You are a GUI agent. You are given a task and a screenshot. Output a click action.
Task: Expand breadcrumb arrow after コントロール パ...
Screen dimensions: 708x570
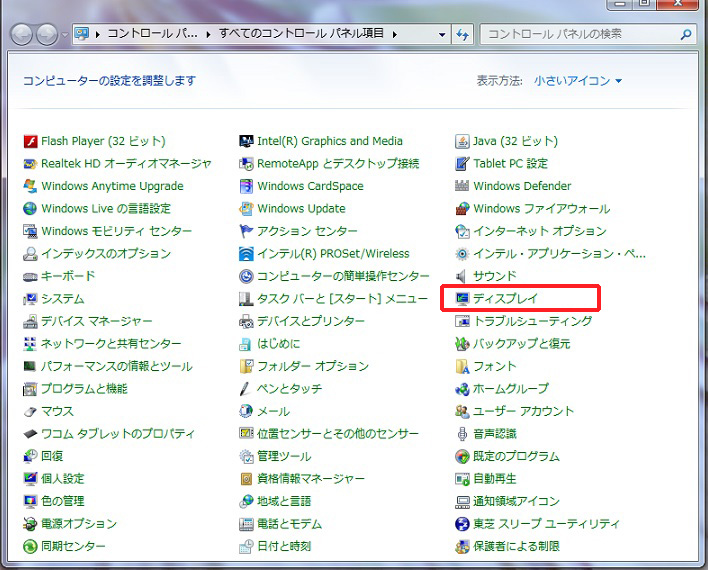point(208,34)
